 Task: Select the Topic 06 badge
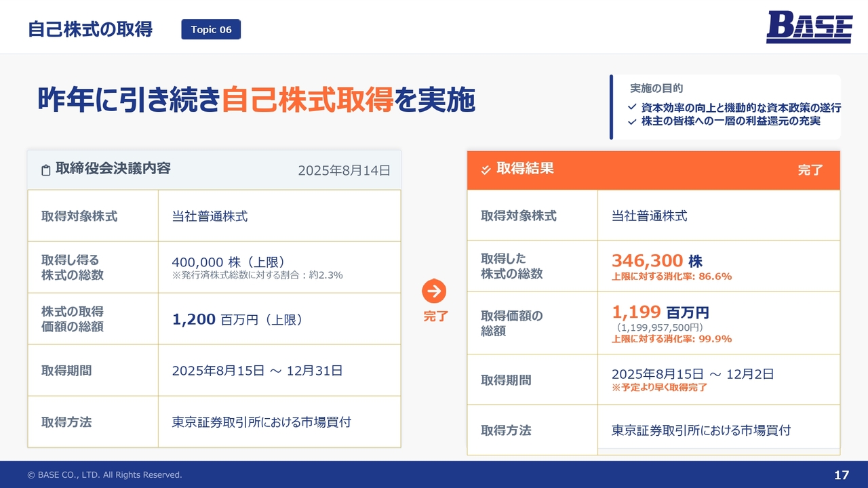click(211, 29)
